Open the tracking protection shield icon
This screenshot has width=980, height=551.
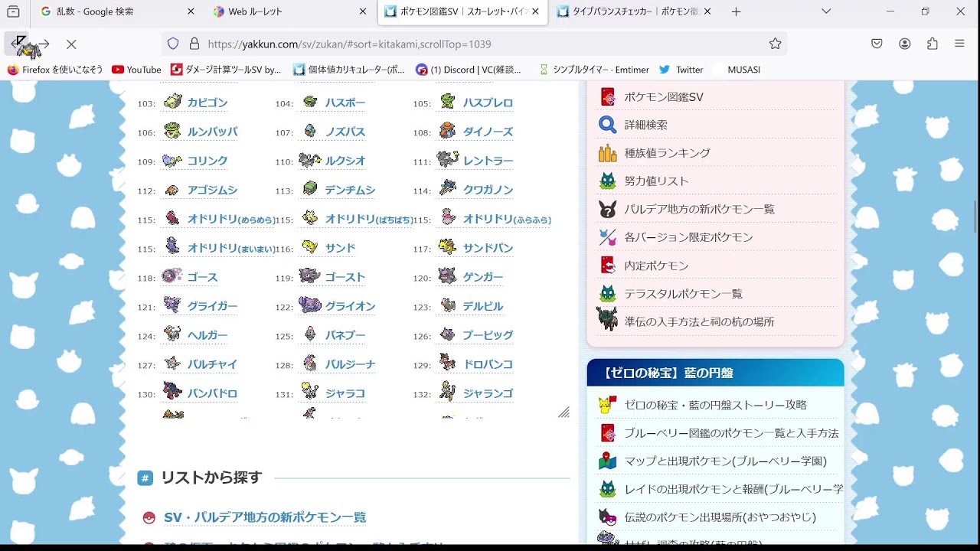175,44
